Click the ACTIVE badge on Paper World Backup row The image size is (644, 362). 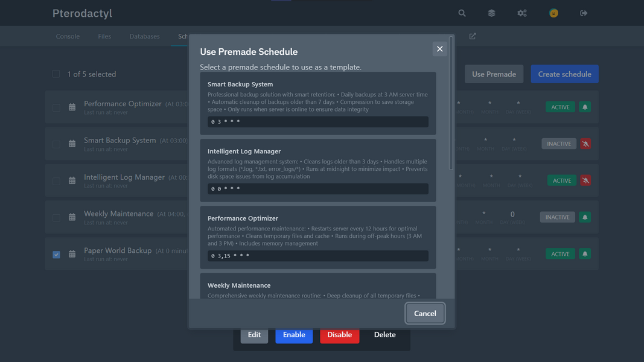pos(560,254)
